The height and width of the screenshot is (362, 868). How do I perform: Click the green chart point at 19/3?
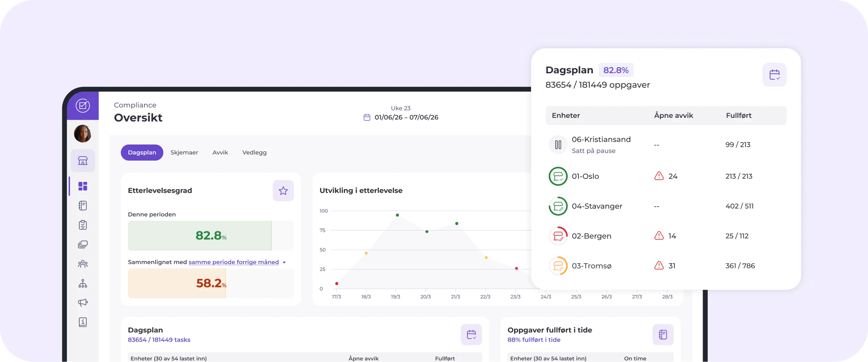coord(397,215)
